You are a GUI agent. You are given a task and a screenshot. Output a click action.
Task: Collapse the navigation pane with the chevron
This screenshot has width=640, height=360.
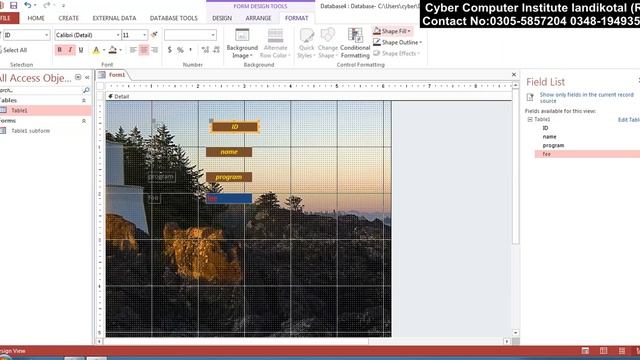(87, 78)
